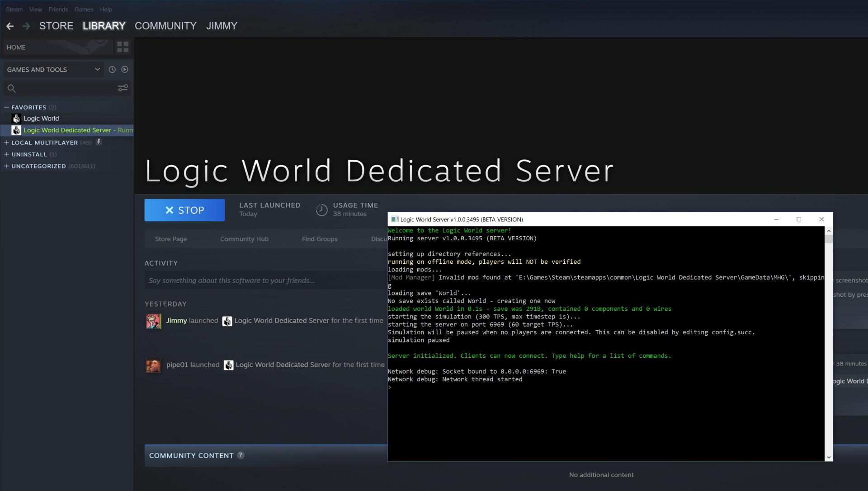Viewport: 868px width, 491px height.
Task: Click pipe01's avatar in the activity feed
Action: pyautogui.click(x=153, y=365)
